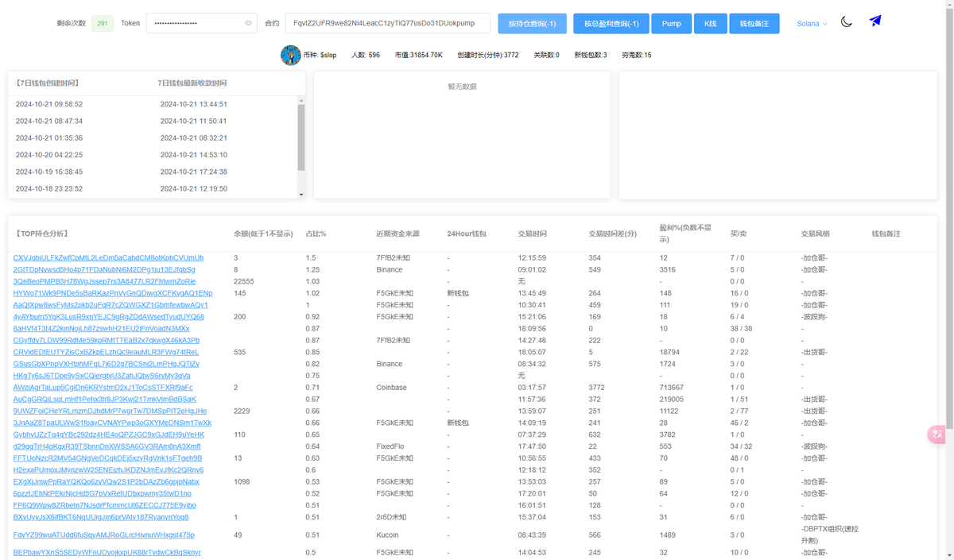
Task: Click the 人数: 596 stat
Action: tap(366, 55)
